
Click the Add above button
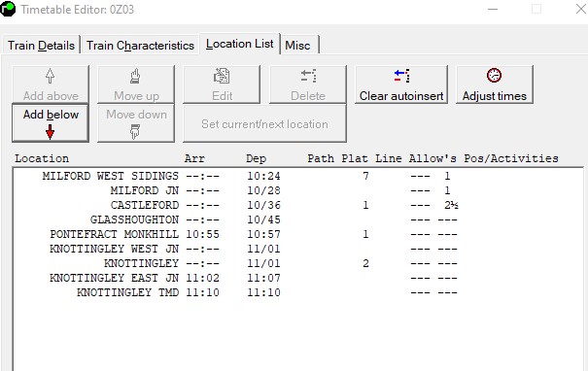coord(51,84)
